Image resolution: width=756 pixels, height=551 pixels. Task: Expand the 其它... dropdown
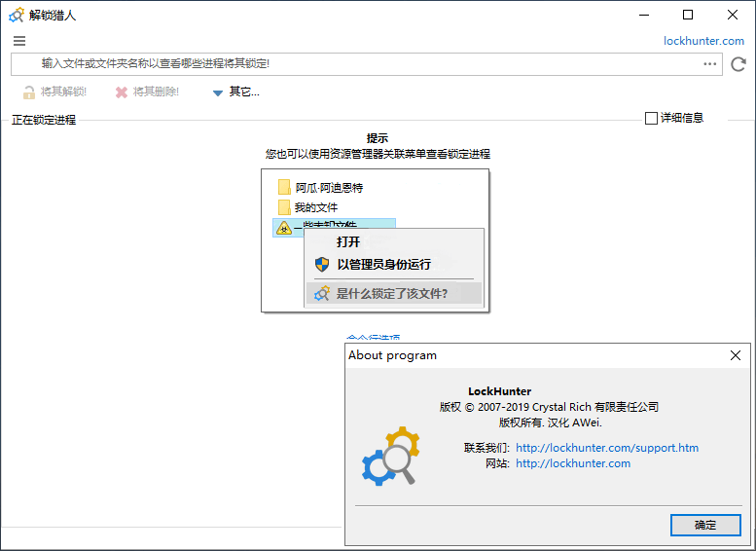point(236,92)
